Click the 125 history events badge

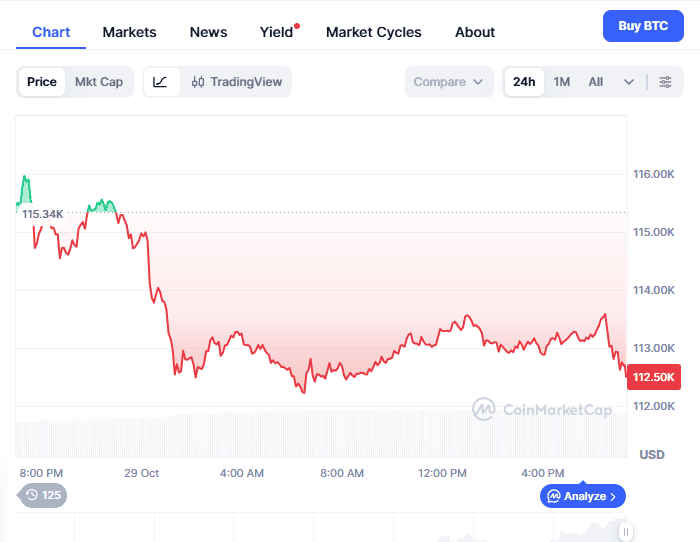pyautogui.click(x=43, y=495)
